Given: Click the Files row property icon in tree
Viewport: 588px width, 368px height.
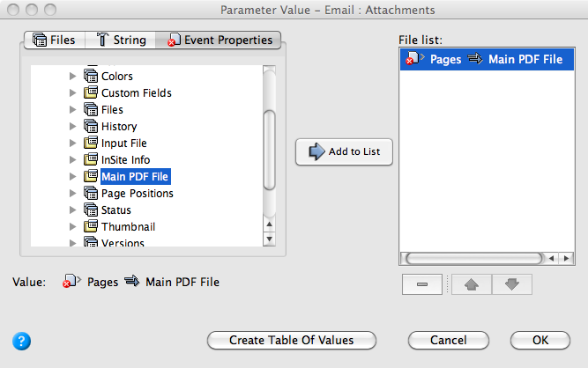Looking at the screenshot, I should coord(91,109).
